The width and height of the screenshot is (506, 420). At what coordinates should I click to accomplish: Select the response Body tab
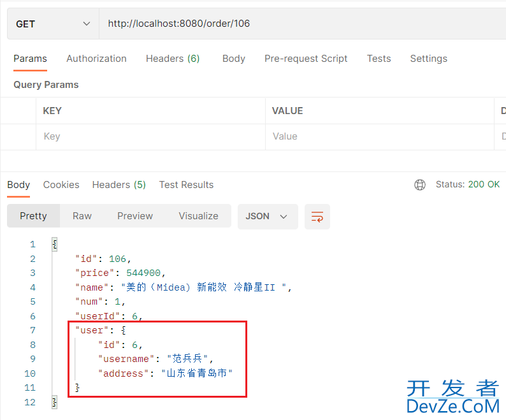18,185
